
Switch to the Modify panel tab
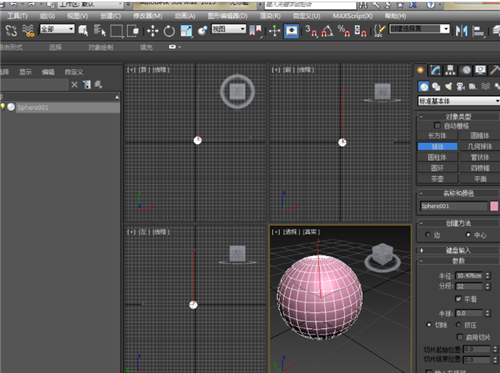[x=435, y=70]
